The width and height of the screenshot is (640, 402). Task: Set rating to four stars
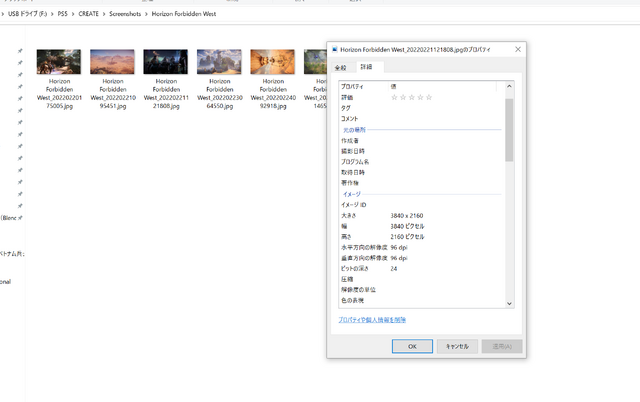[x=420, y=97]
